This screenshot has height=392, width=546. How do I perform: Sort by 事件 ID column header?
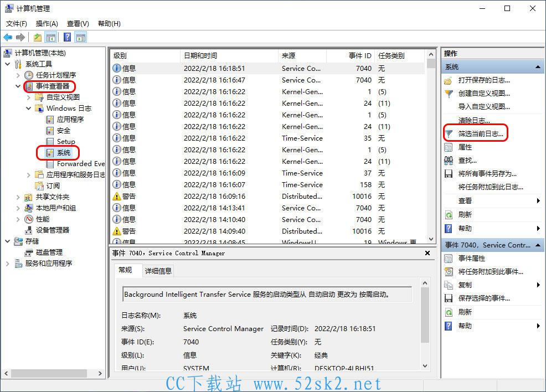pyautogui.click(x=351, y=56)
